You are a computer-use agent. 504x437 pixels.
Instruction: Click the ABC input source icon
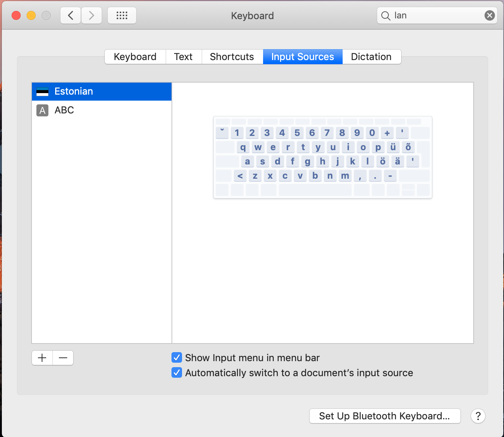[x=42, y=110]
